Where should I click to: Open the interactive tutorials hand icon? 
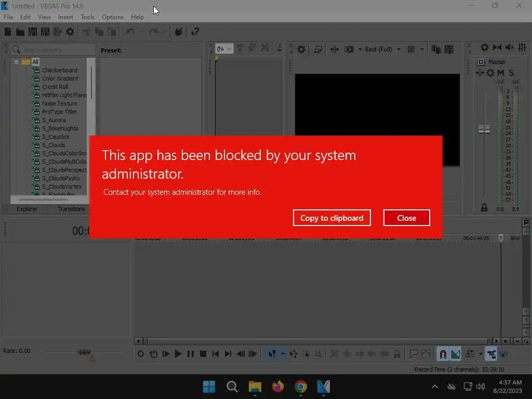pos(179,32)
